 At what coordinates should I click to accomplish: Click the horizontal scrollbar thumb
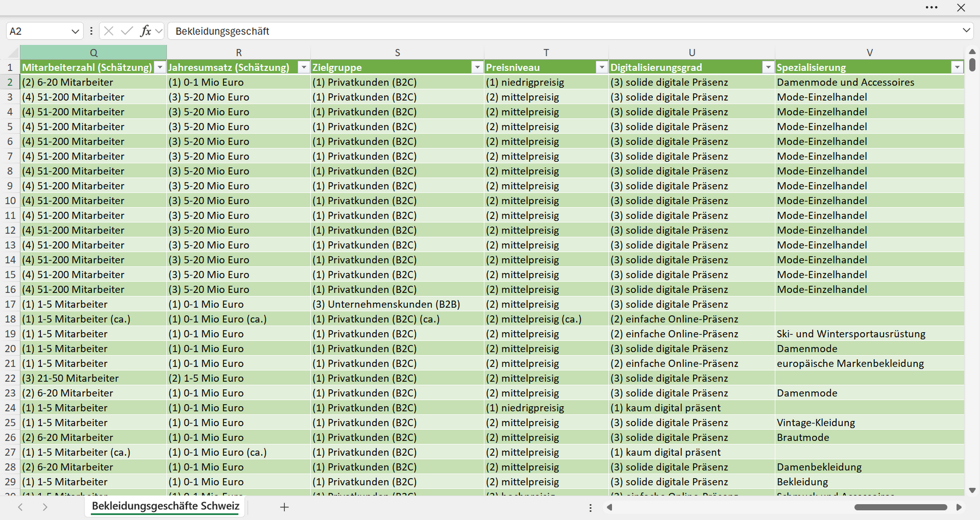pos(901,507)
